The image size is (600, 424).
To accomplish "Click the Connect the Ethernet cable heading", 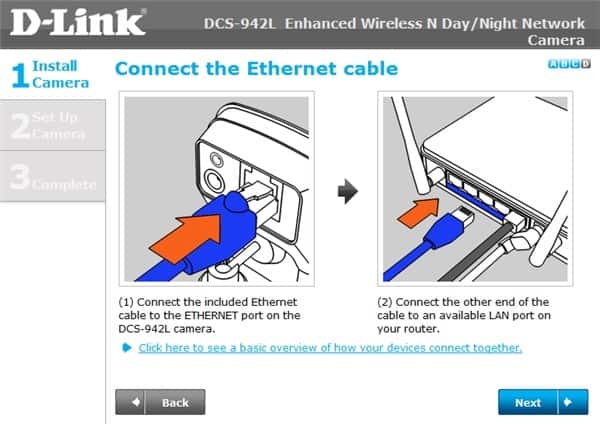I will tap(257, 69).
